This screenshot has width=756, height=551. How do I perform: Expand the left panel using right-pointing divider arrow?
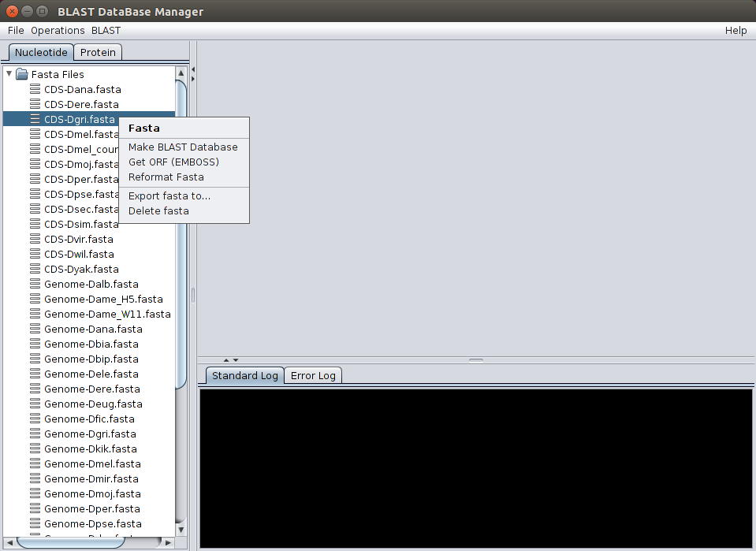(x=193, y=79)
